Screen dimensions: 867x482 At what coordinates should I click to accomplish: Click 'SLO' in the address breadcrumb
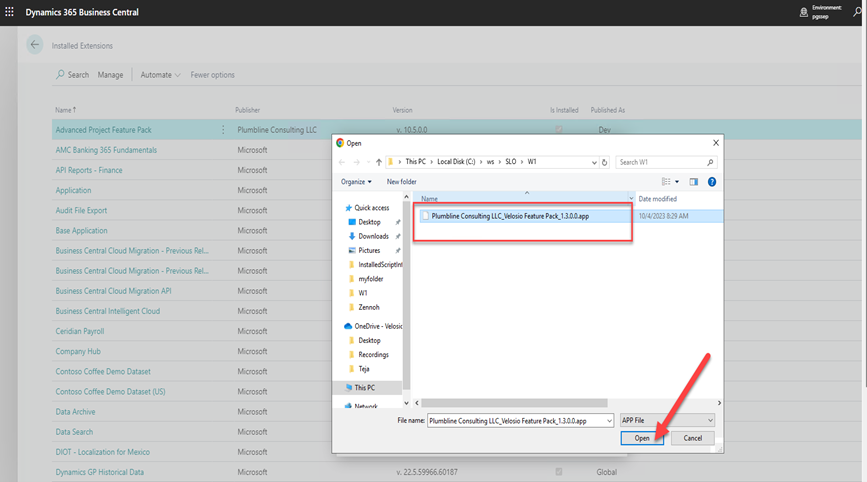510,161
